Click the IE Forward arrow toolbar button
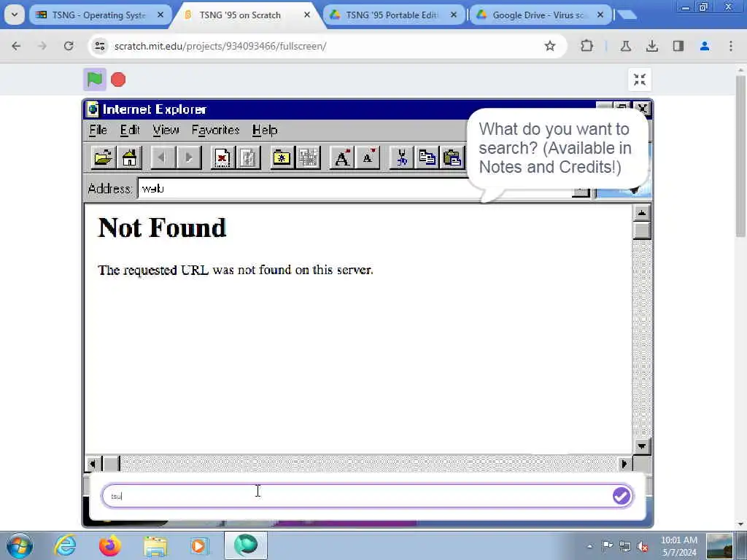 coord(189,157)
